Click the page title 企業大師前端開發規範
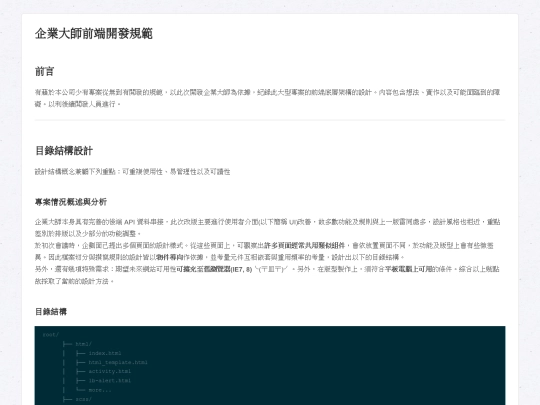 93,34
